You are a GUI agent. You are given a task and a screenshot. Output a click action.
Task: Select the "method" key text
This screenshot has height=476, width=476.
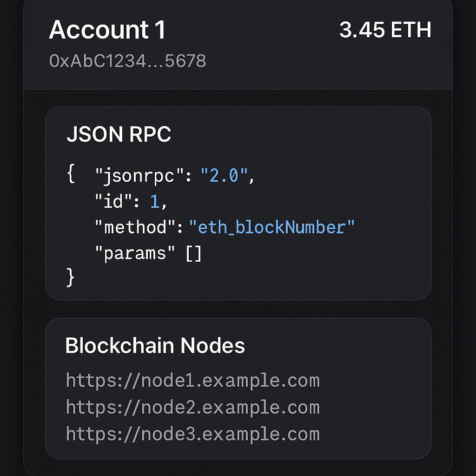pyautogui.click(x=135, y=227)
